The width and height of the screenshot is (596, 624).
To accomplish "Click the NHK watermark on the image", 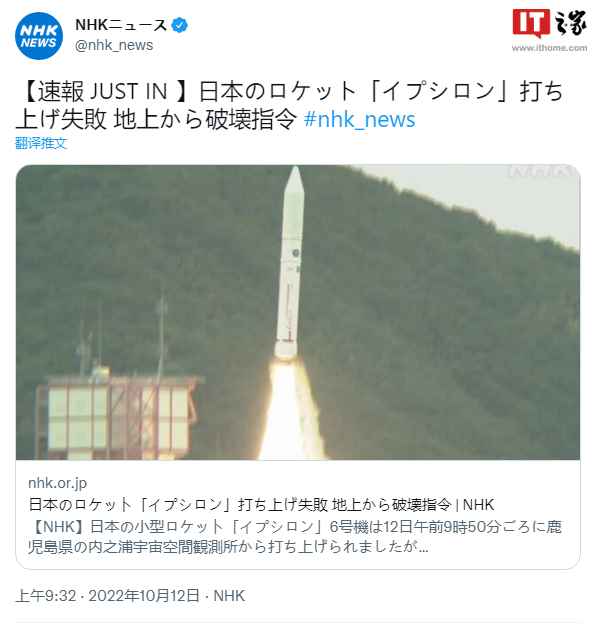I will click(540, 172).
